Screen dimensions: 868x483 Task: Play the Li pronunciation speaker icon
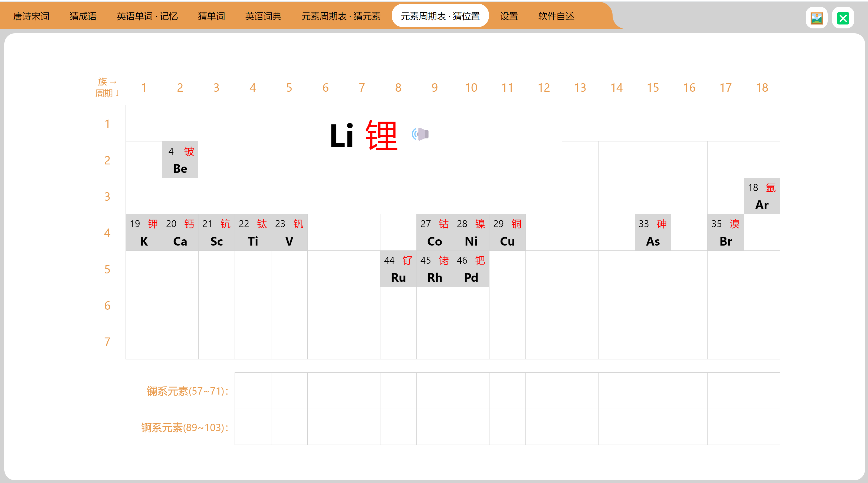420,134
